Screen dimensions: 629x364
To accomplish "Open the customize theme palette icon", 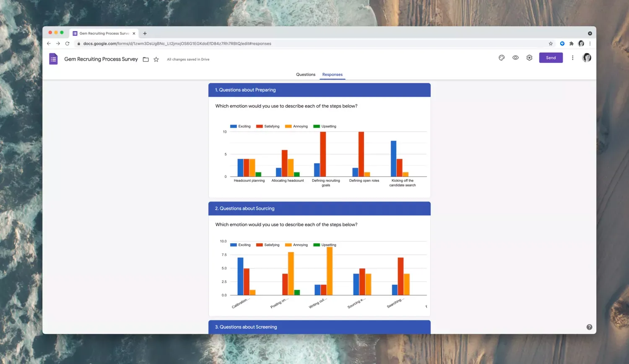I will coord(502,58).
